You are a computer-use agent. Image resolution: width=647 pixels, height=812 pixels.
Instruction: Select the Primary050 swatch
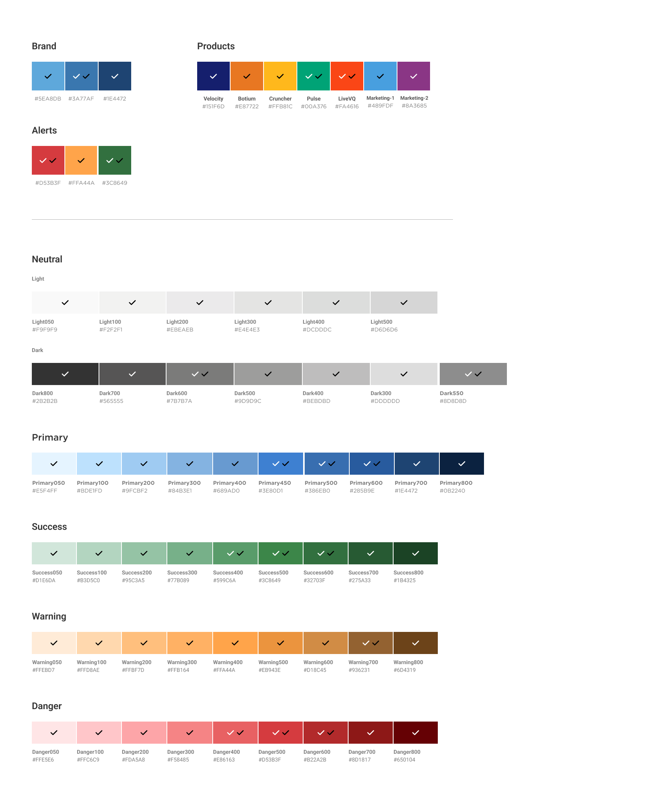[x=54, y=463]
